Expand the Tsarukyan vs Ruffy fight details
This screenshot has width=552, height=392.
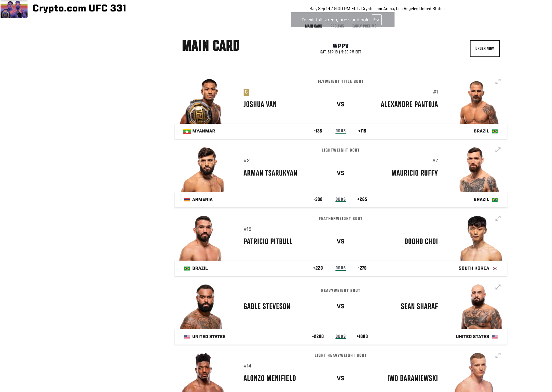pyautogui.click(x=498, y=150)
